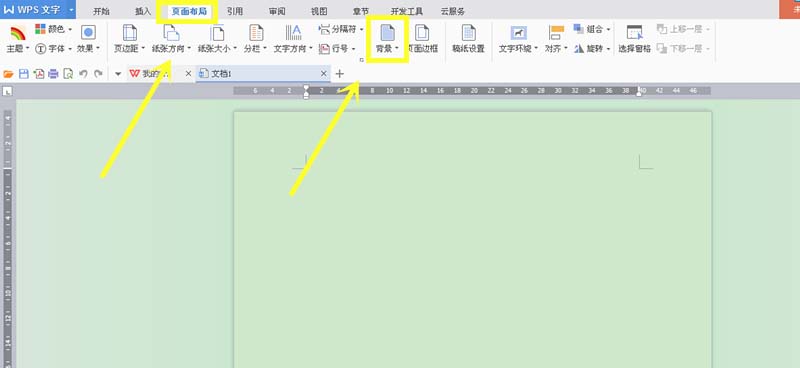
Task: Open the page setup dialog launcher
Action: (362, 60)
